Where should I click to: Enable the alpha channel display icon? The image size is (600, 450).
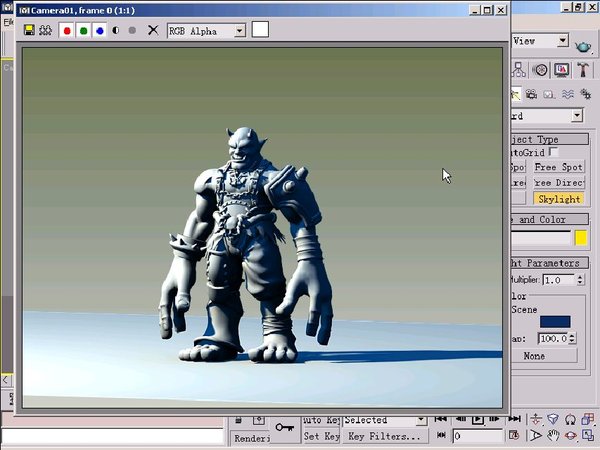(x=116, y=30)
